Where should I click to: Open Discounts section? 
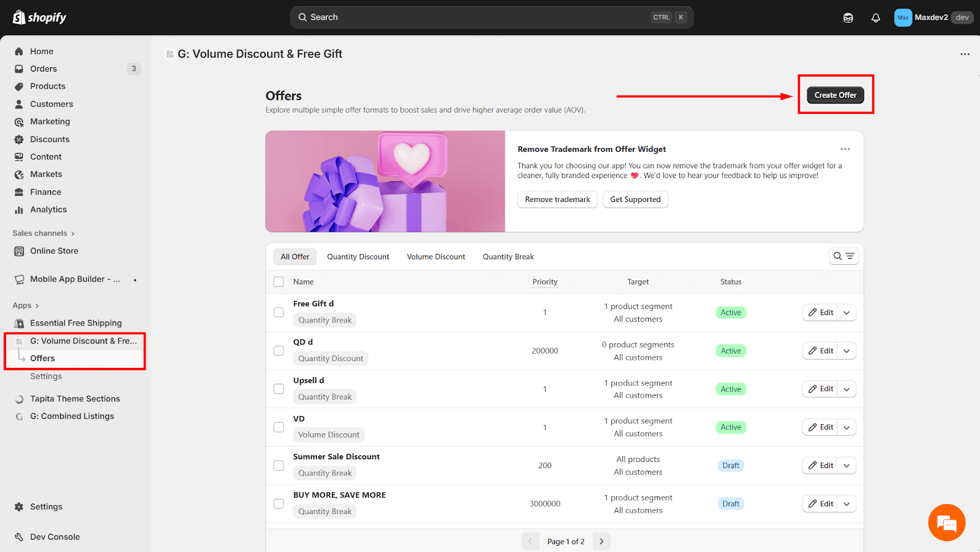50,140
